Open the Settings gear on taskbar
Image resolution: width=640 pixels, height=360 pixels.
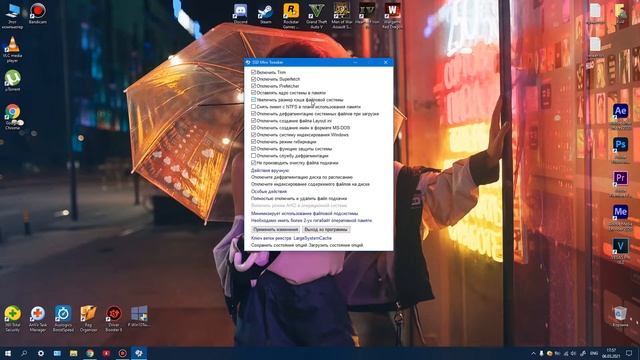point(40,353)
